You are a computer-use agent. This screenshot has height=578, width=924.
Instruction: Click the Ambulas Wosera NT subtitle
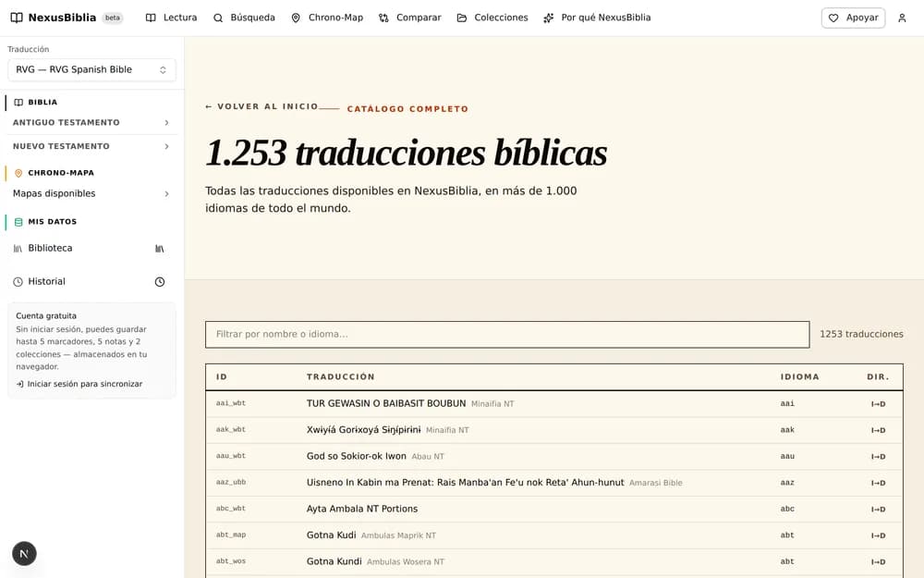click(x=406, y=562)
